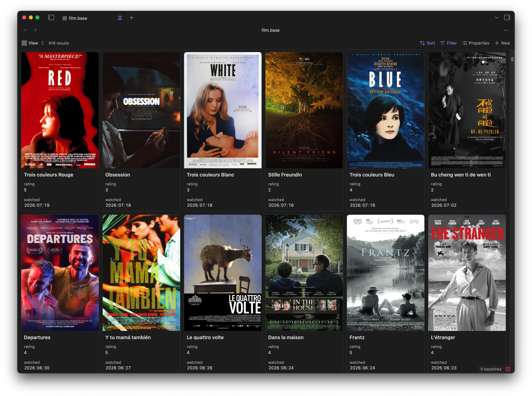Open the White film poster
532x396 pixels.
(x=223, y=110)
